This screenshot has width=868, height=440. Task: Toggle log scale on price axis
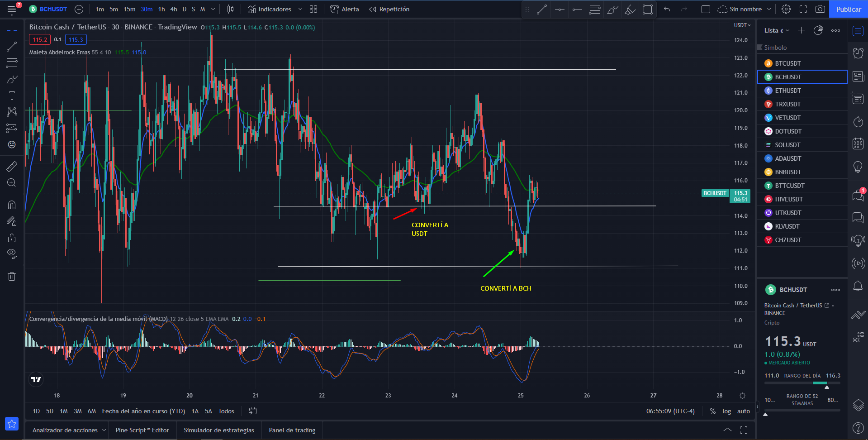[726, 411]
